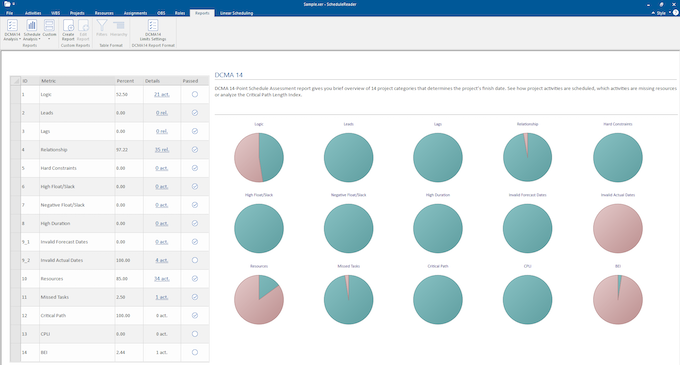Image resolution: width=680 pixels, height=365 pixels.
Task: Click the BEI pie chart
Action: pos(618,300)
